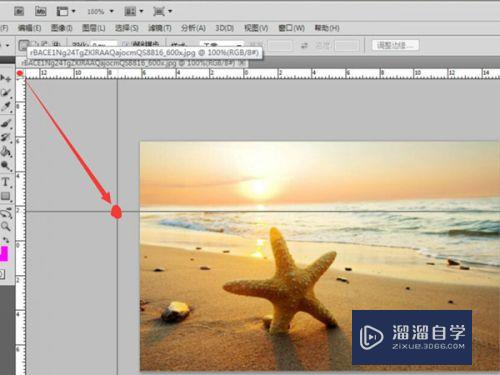Click the selection height input field
The width and height of the screenshot is (500, 375).
pos(347,45)
